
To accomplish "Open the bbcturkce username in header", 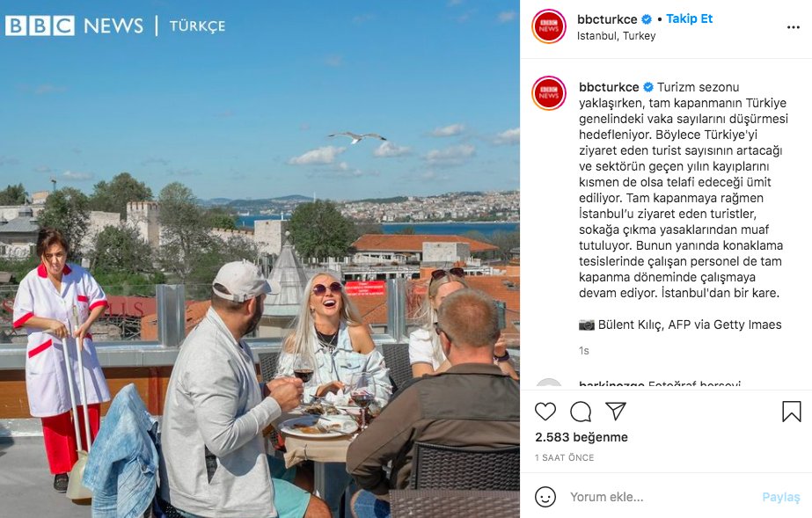I will (607, 19).
